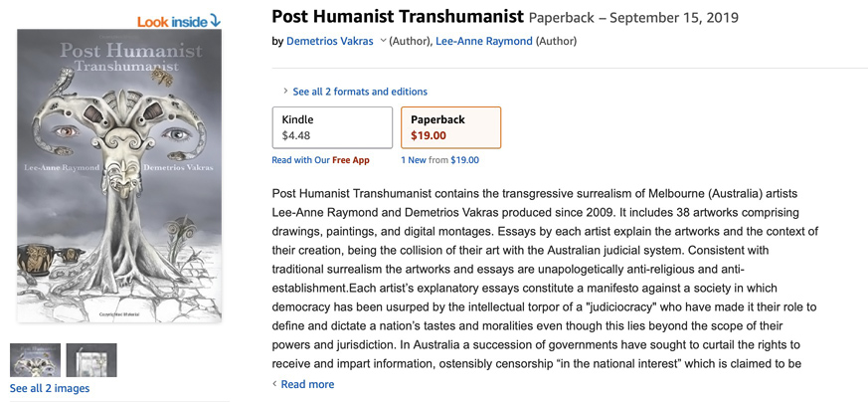Image resolution: width=868 pixels, height=402 pixels.
Task: Open the large book cover image
Action: (119, 174)
